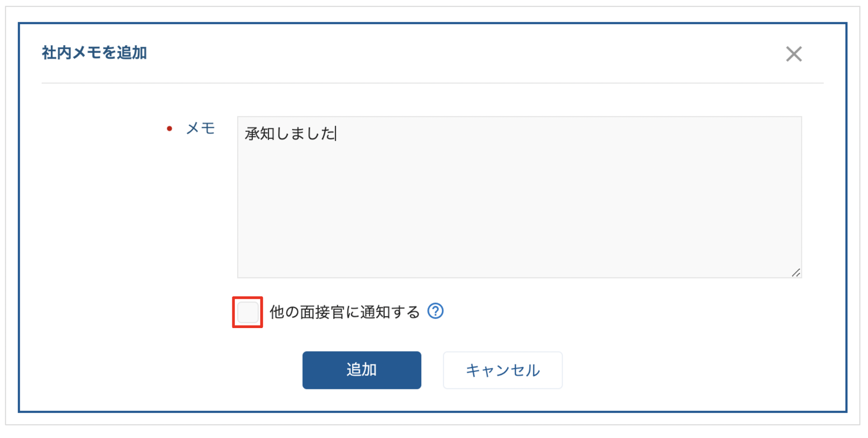Screen dimensions: 868x438
Task: Click the キャンセル button
Action: click(503, 370)
